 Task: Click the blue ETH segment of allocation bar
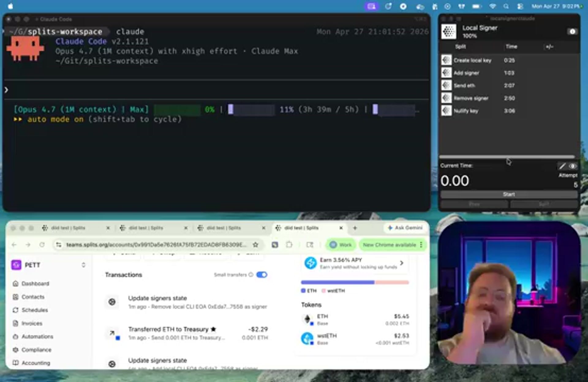(x=337, y=282)
